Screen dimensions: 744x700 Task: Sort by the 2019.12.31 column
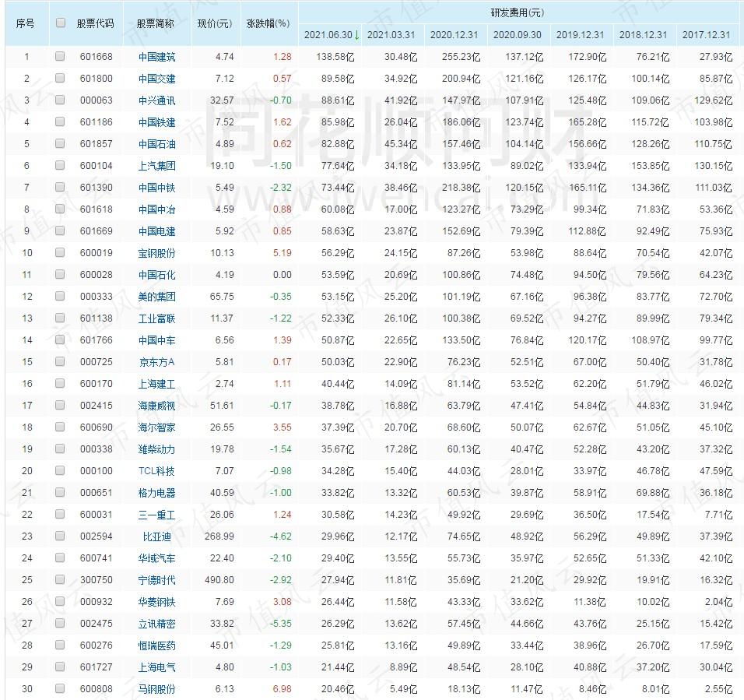point(581,34)
